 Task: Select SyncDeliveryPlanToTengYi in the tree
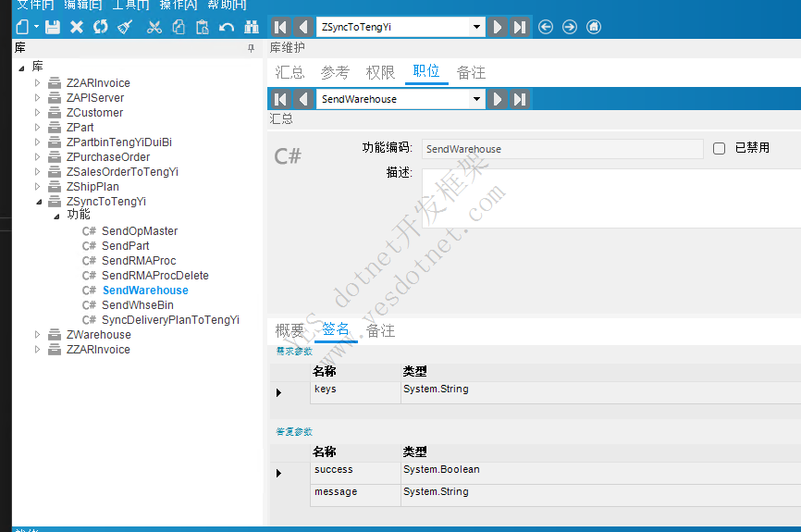pyautogui.click(x=170, y=320)
